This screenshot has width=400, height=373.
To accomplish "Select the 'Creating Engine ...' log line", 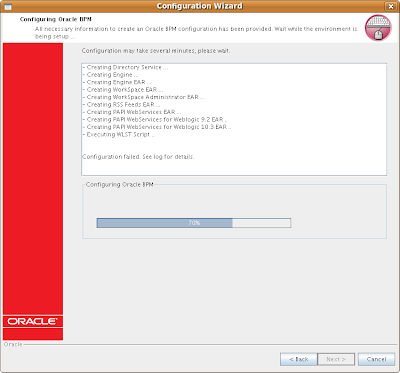I will click(x=110, y=75).
